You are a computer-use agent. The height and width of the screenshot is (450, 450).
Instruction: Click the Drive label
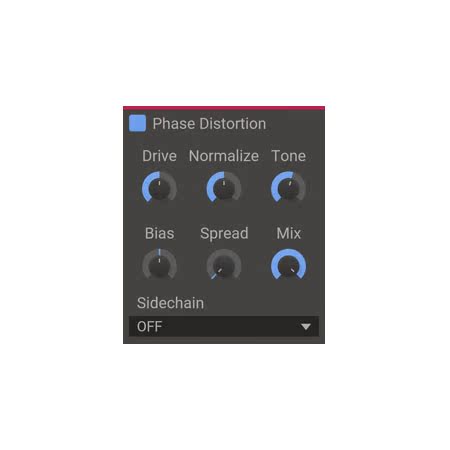[159, 156]
